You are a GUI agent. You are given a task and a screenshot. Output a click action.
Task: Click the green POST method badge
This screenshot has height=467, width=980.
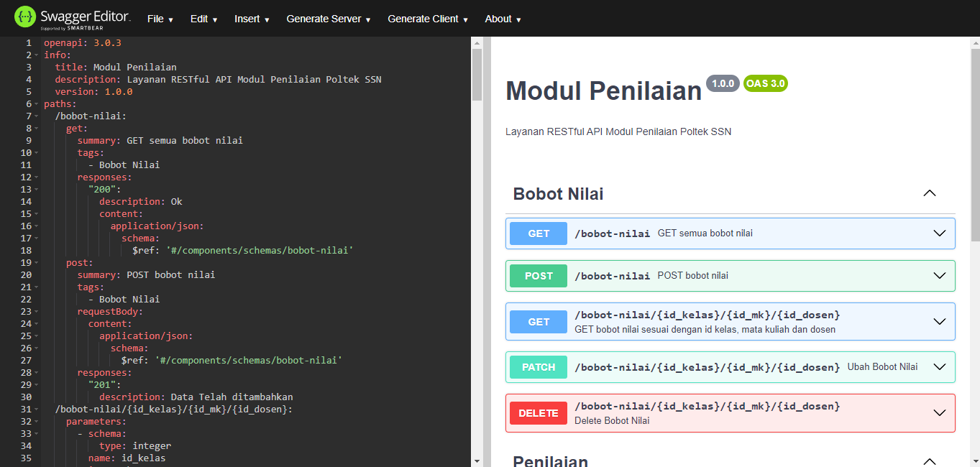[x=539, y=276]
